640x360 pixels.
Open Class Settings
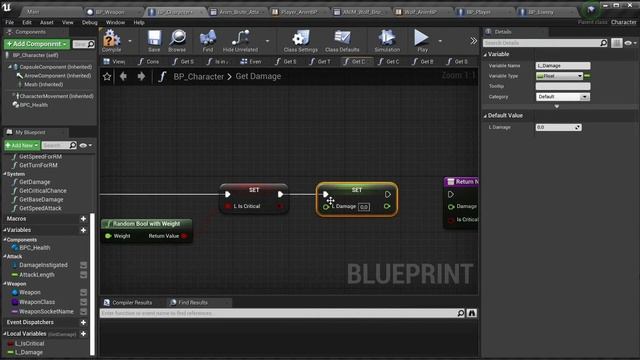pos(301,41)
